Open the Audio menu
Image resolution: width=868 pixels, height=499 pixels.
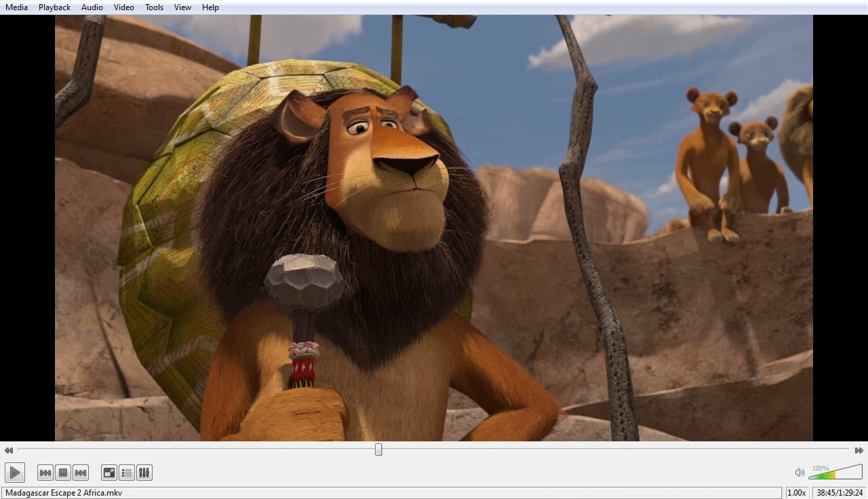[92, 7]
